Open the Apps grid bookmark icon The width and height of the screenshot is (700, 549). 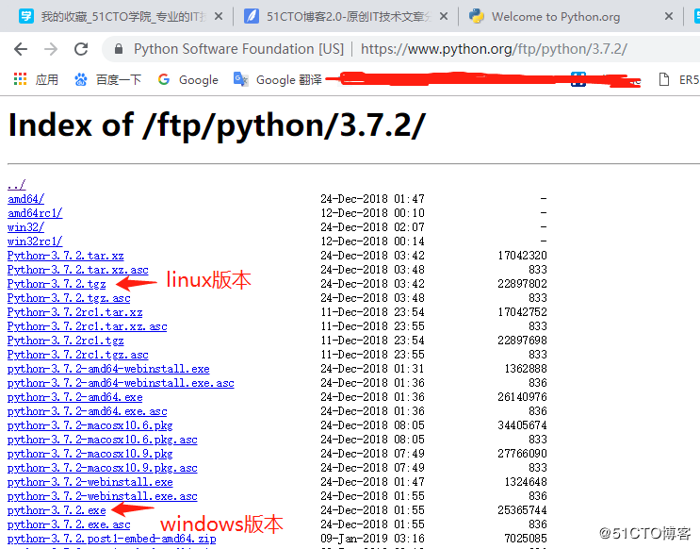[x=20, y=79]
